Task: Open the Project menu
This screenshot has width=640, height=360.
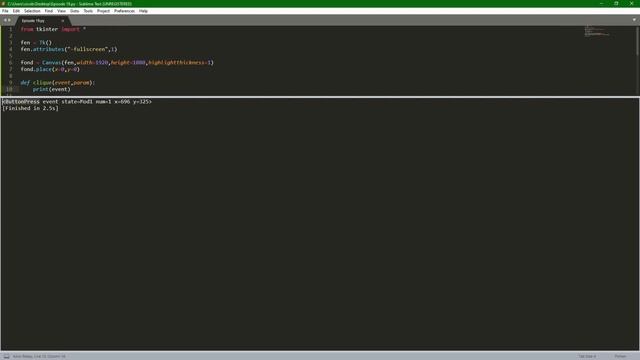Action: 103,11
